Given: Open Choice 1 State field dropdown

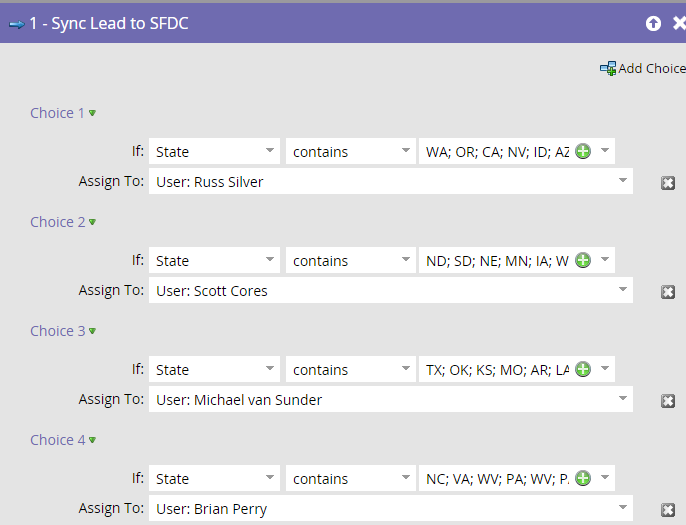Looking at the screenshot, I should [x=214, y=151].
